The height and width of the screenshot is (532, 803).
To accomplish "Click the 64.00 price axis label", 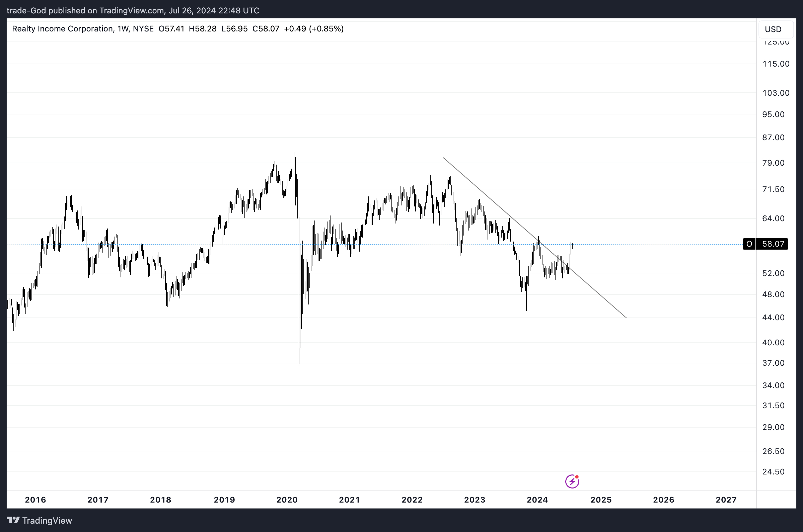I will pyautogui.click(x=773, y=218).
